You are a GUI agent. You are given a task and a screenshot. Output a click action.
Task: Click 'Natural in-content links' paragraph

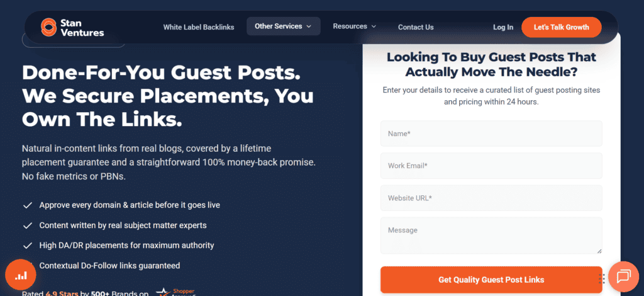pyautogui.click(x=169, y=162)
